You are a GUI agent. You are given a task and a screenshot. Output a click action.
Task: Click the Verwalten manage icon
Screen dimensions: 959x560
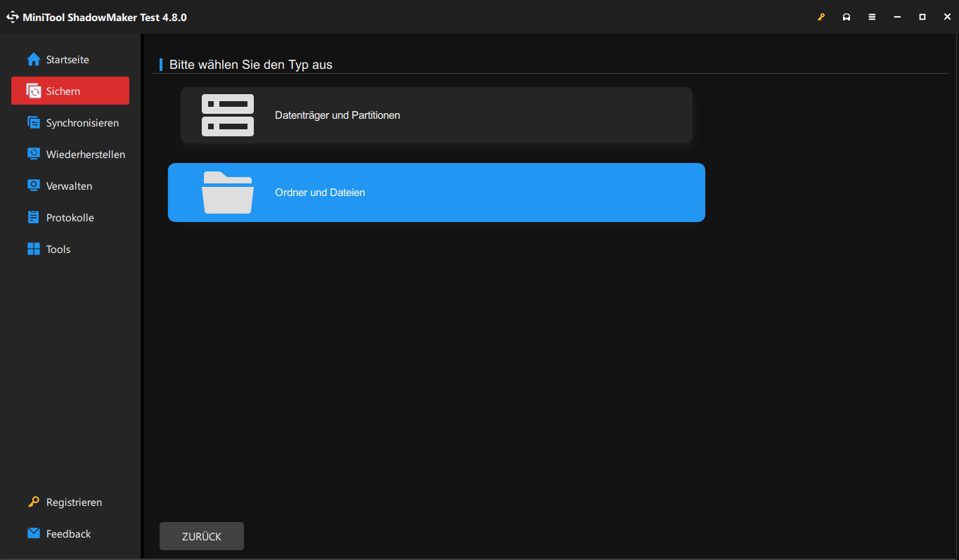tap(33, 185)
